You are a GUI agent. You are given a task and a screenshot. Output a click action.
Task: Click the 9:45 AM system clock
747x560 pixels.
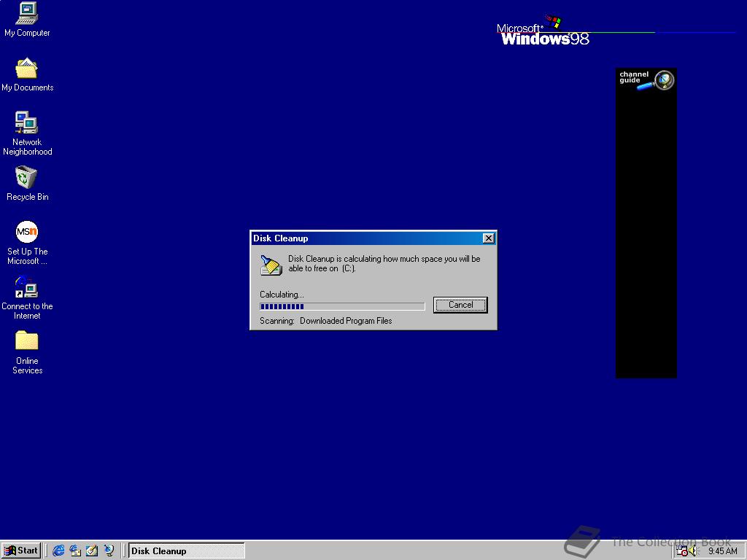coord(722,551)
